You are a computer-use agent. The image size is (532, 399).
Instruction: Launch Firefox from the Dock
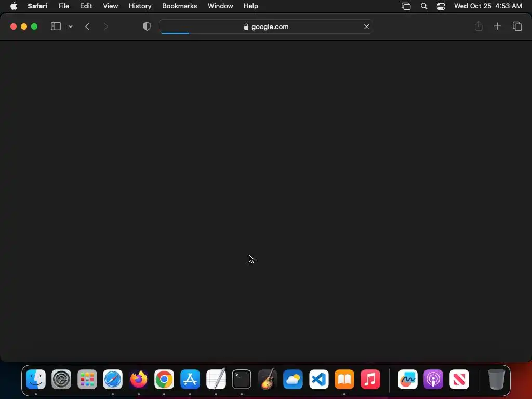pos(138,379)
